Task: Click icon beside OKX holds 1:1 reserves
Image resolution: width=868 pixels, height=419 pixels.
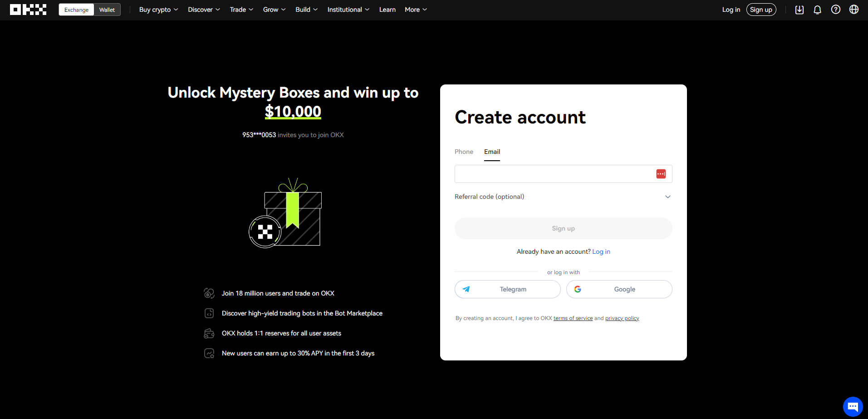Action: tap(209, 333)
